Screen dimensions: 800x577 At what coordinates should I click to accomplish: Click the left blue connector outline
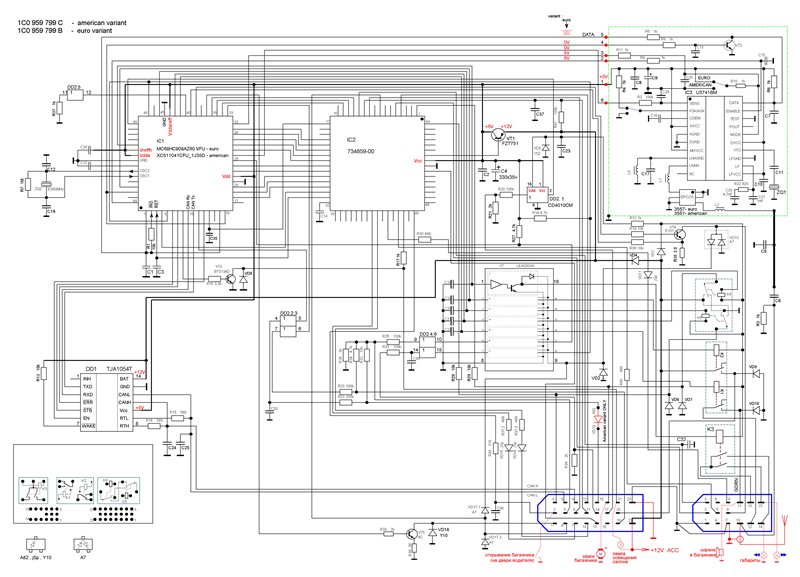[x=591, y=512]
